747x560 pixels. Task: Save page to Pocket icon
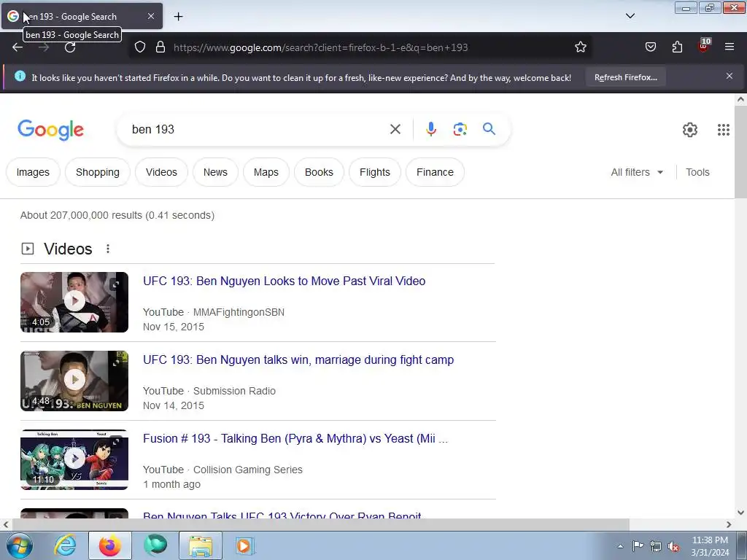[650, 47]
